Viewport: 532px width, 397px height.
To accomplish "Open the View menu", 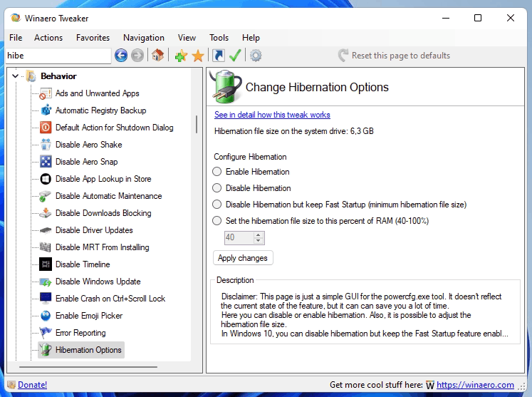I will [187, 38].
